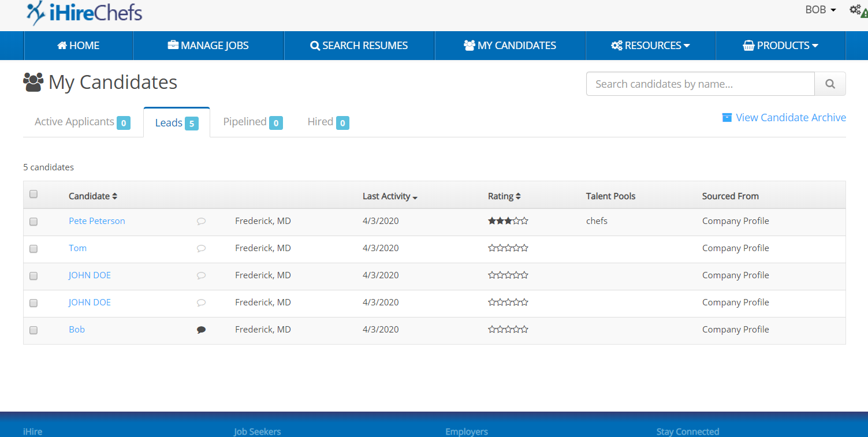
Task: Open Search Resumes page
Action: pyautogui.click(x=359, y=46)
